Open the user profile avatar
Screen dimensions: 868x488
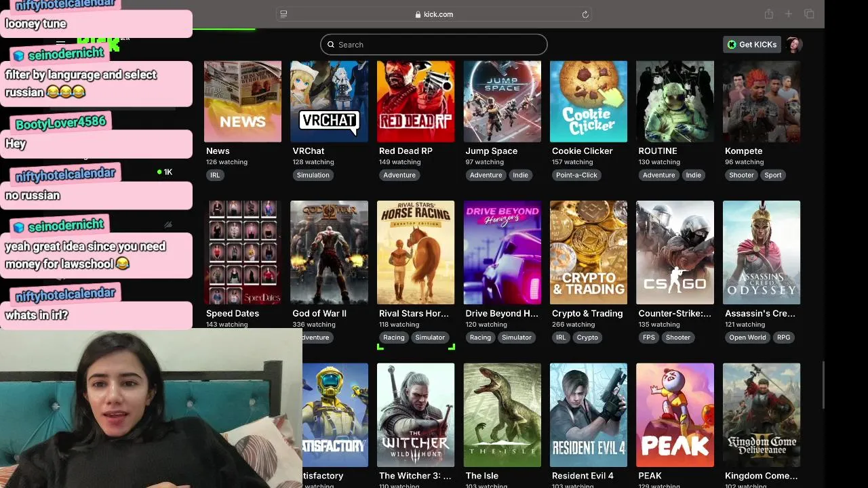(794, 45)
